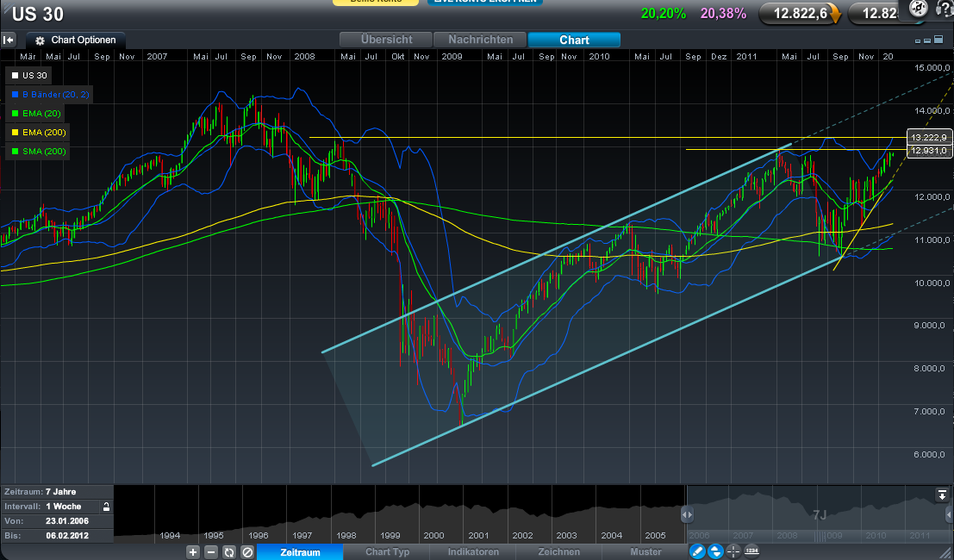The width and height of the screenshot is (954, 560).
Task: Click the yellow demo account button at top
Action: [376, 2]
